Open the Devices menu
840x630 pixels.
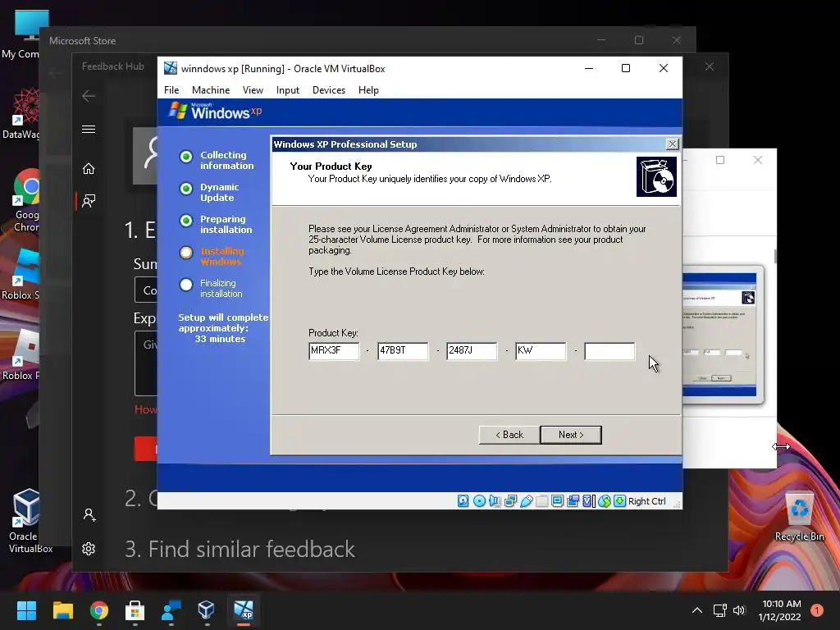coord(328,90)
